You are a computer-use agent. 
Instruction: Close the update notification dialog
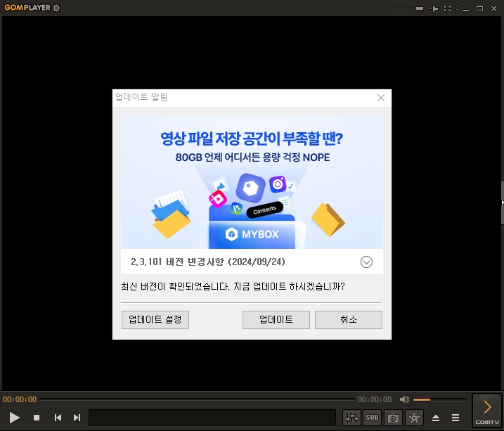[x=381, y=98]
